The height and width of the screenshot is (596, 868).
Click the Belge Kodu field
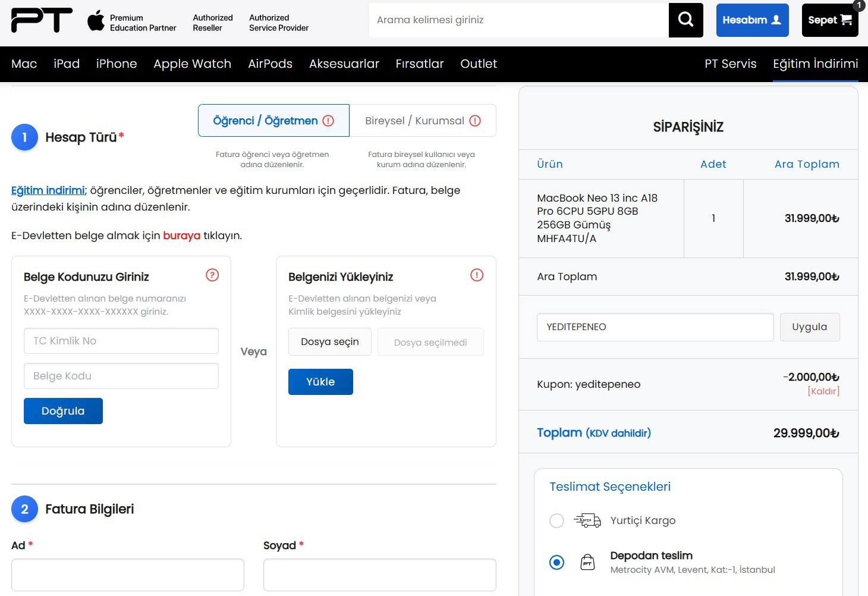click(121, 376)
